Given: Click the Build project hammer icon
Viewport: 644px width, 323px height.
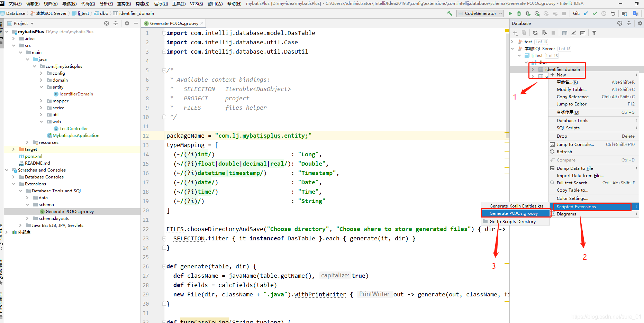Looking at the screenshot, I should click(x=450, y=13).
